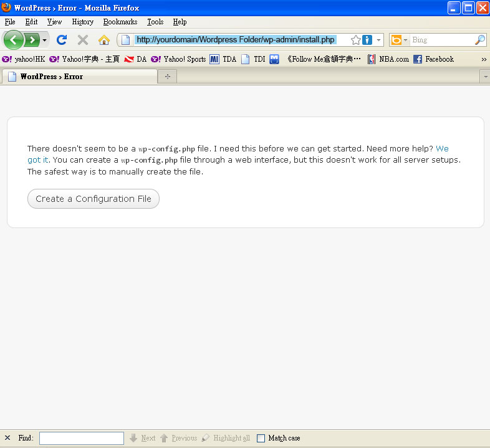The height and width of the screenshot is (448, 490).
Task: Select the address bar URL field
Action: click(x=236, y=40)
